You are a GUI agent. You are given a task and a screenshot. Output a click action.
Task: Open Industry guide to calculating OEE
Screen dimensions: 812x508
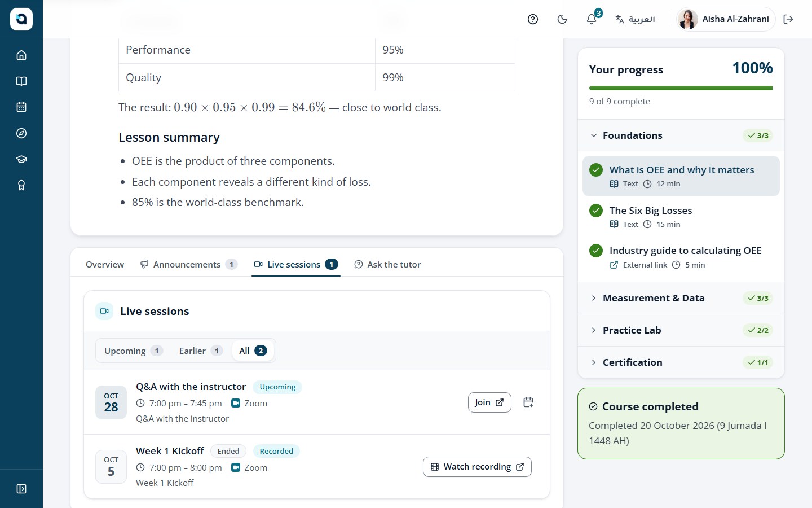click(x=681, y=257)
